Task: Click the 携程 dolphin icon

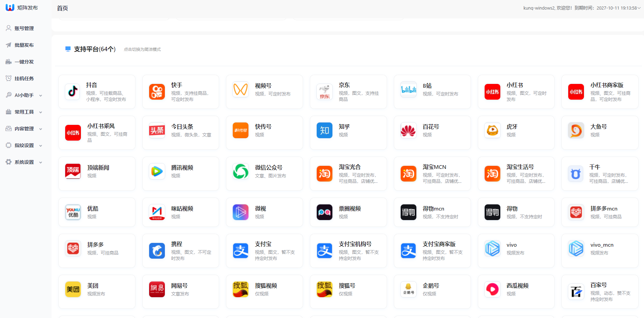Action: (x=157, y=251)
